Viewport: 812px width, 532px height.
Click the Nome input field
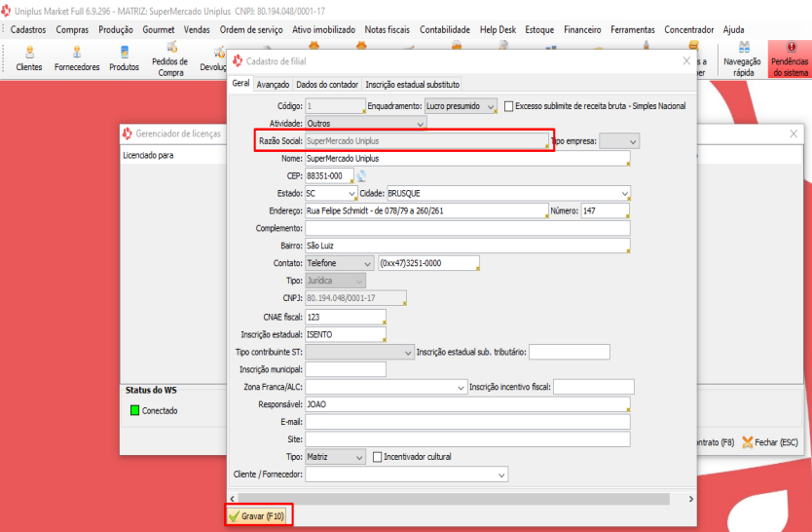coord(467,159)
